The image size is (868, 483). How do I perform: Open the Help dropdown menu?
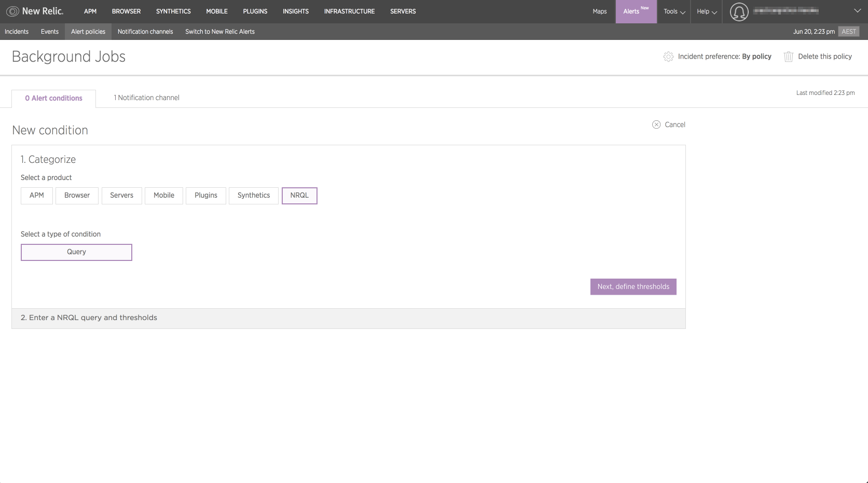pos(707,11)
